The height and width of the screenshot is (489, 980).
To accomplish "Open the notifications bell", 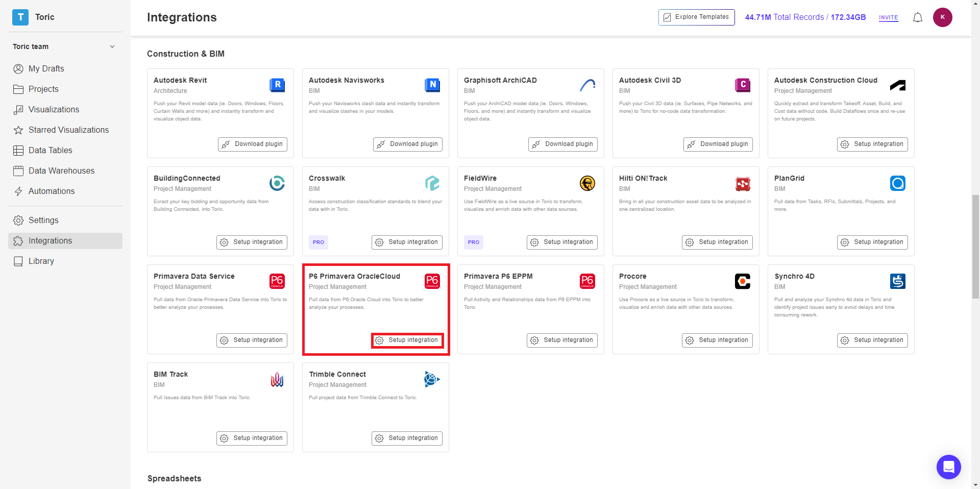I will [917, 17].
